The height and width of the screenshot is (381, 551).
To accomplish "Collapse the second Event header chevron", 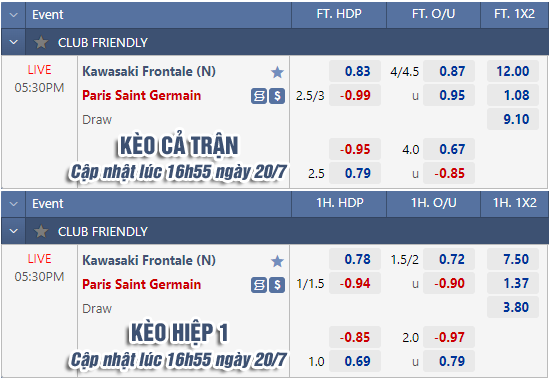I will tap(13, 204).
